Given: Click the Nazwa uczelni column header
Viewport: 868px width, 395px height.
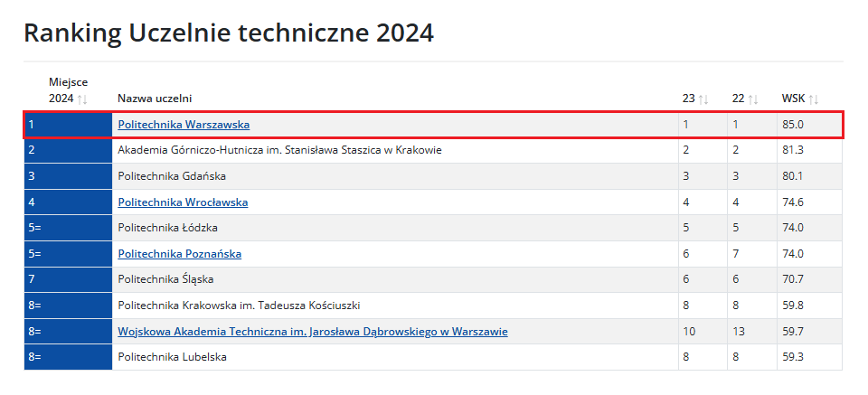Looking at the screenshot, I should [155, 99].
